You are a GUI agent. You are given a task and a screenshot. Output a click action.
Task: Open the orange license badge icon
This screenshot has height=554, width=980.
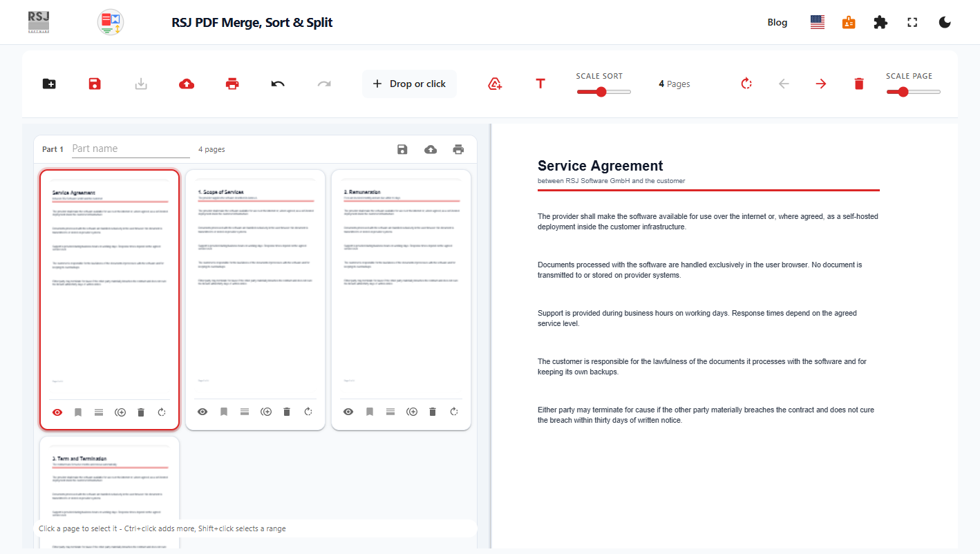[x=849, y=22]
